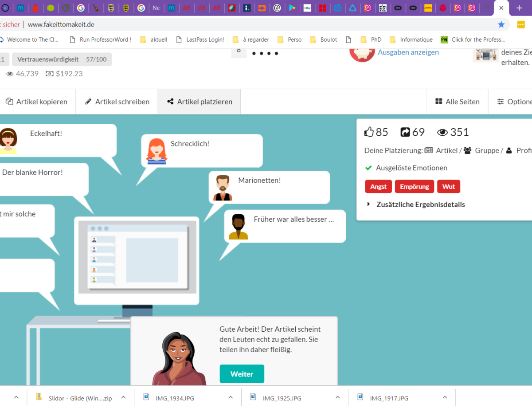Click the share count arrow icon
Viewport: 532px width, 408px height.
tap(405, 132)
